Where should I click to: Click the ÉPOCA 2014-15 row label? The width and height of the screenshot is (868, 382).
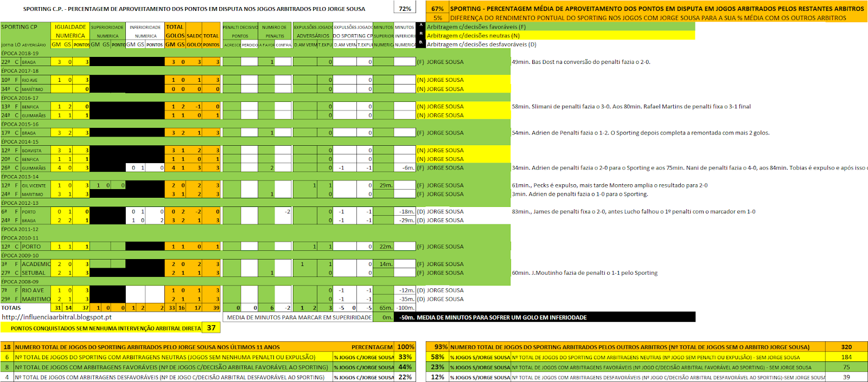click(20, 141)
